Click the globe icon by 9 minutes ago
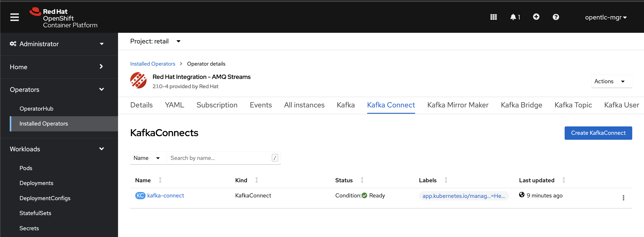This screenshot has width=644, height=237. coord(521,195)
